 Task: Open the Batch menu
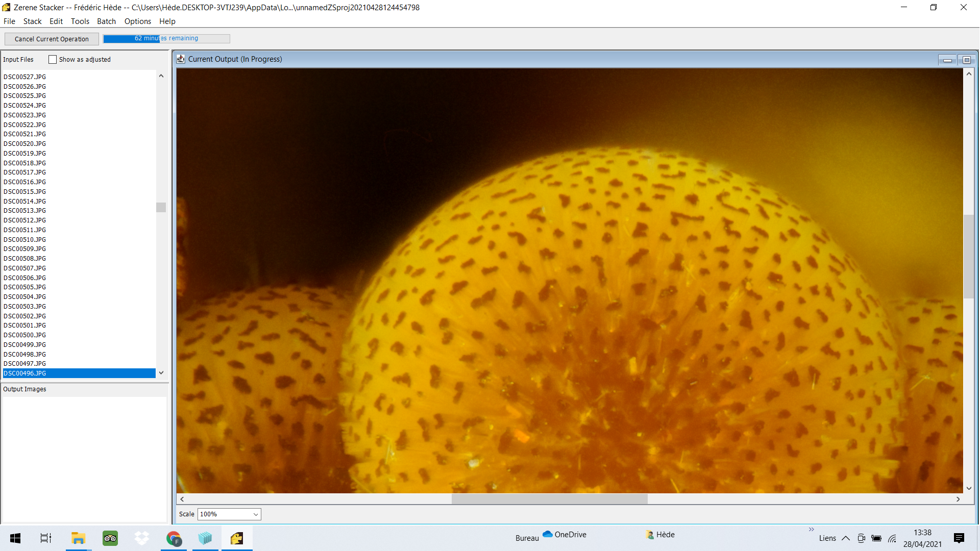(x=106, y=21)
